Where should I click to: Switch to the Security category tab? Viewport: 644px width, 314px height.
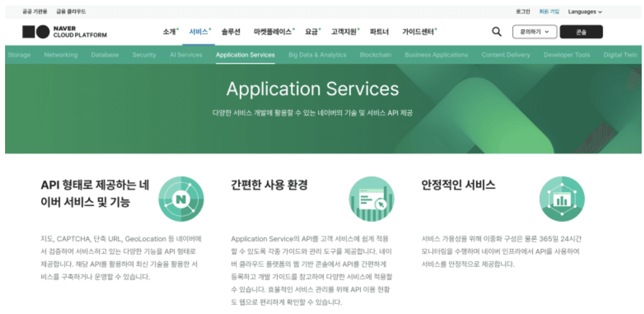tap(144, 55)
